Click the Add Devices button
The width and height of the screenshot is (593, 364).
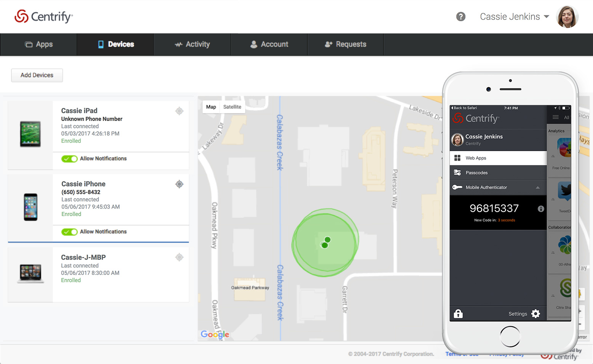[37, 75]
